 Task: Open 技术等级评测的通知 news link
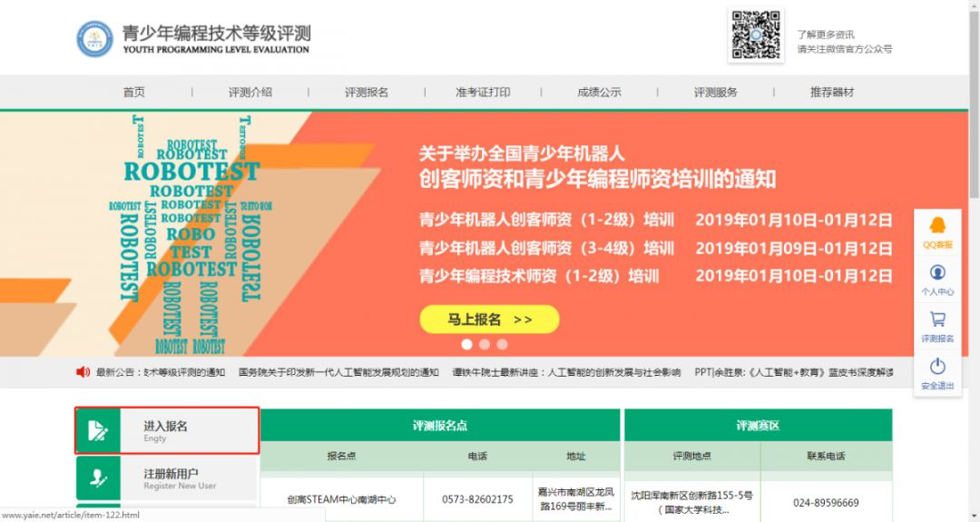point(183,372)
